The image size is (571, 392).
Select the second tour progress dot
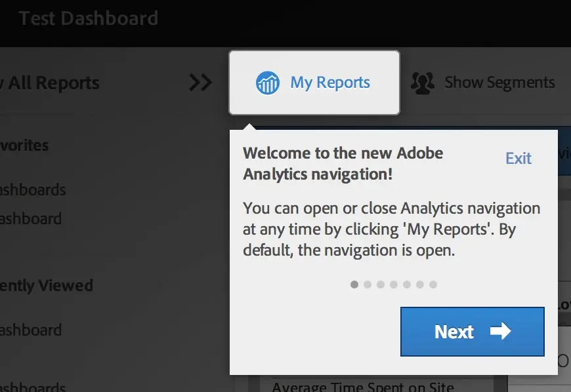(x=368, y=284)
